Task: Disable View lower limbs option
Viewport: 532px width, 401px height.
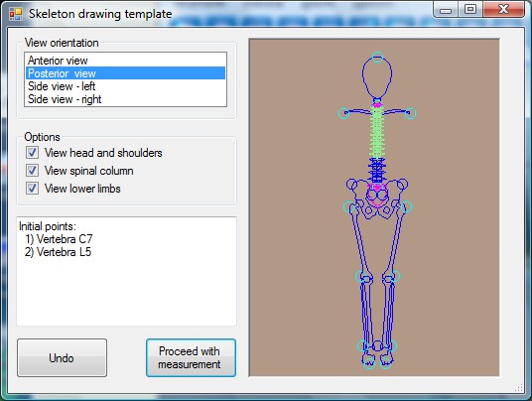Action: tap(32, 188)
